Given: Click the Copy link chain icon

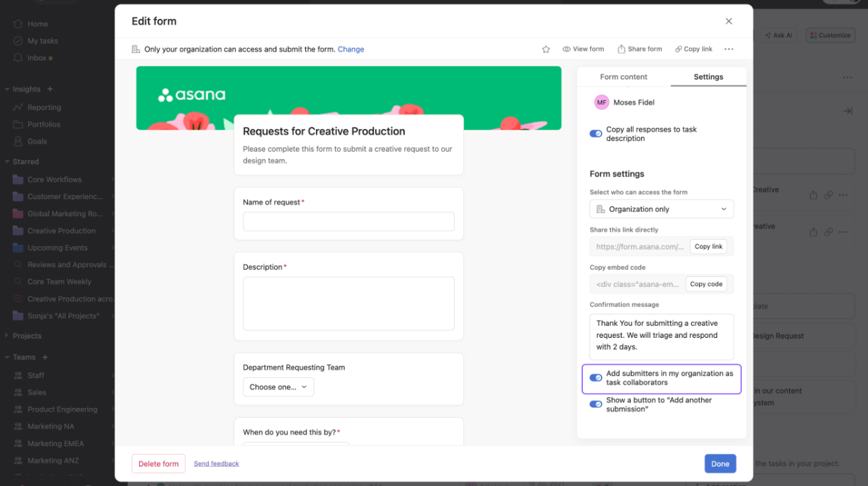Looking at the screenshot, I should pyautogui.click(x=678, y=49).
